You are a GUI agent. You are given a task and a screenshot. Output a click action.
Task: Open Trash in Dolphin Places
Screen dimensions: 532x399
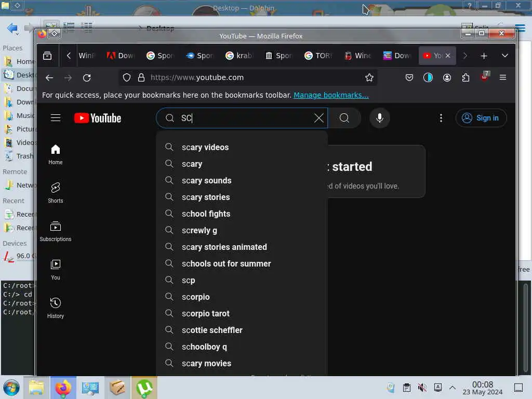(19, 156)
